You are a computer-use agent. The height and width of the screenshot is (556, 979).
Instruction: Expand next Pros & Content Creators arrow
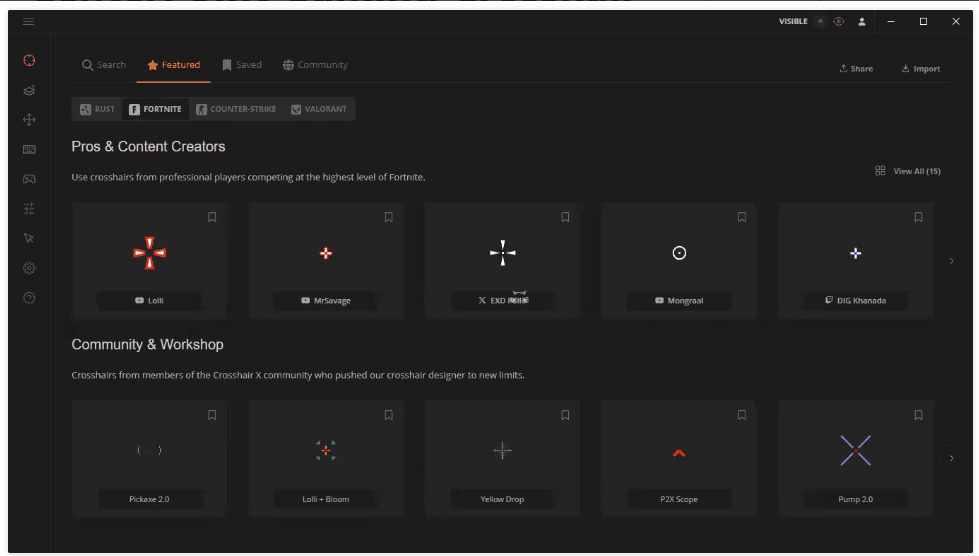(951, 261)
